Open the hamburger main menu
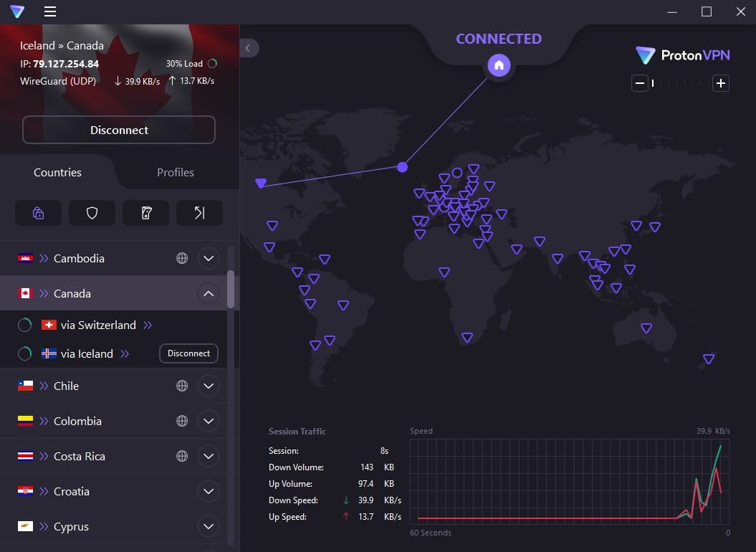 coord(50,11)
